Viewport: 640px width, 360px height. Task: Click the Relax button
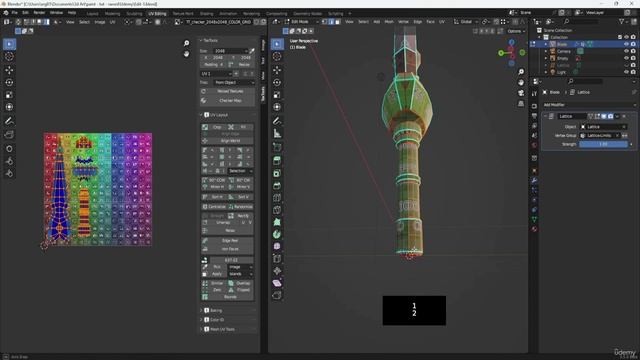[x=227, y=230]
